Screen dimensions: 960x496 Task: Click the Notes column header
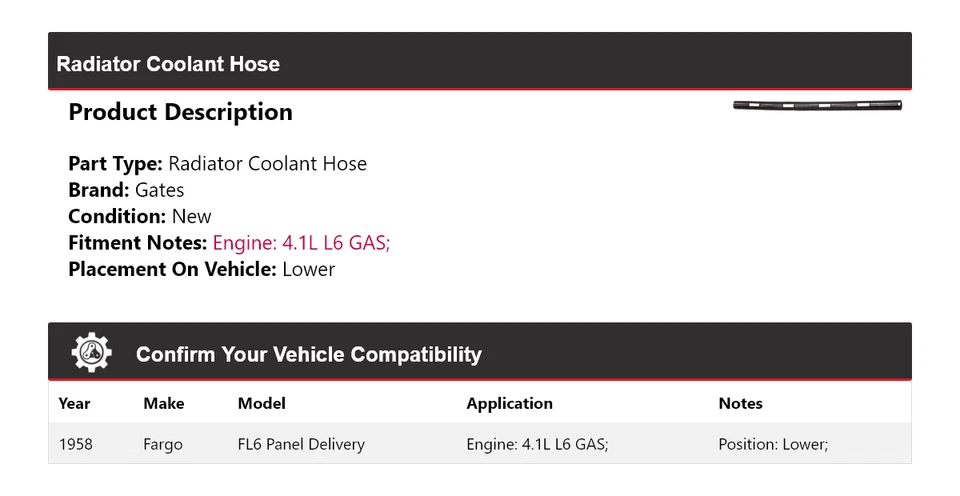740,404
